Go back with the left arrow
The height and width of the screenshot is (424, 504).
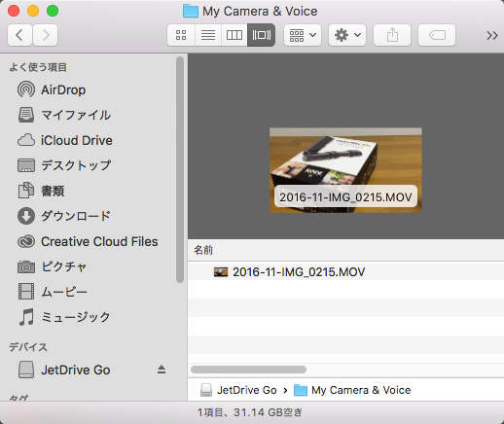(19, 35)
